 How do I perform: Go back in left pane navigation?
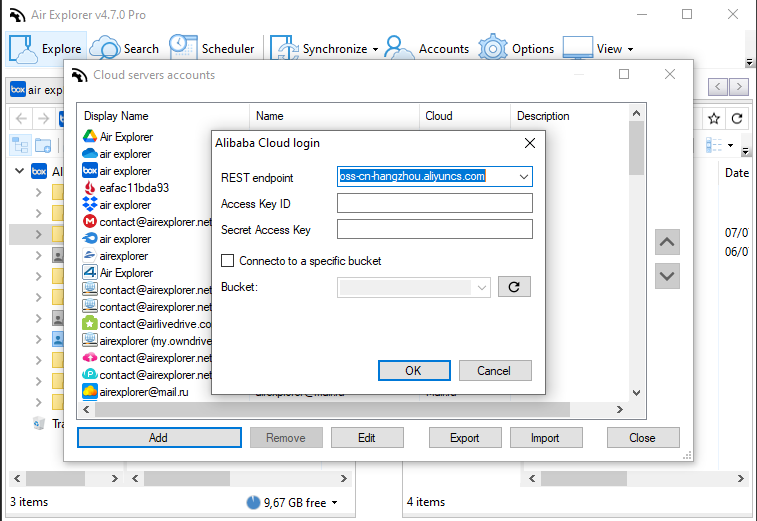click(x=21, y=118)
